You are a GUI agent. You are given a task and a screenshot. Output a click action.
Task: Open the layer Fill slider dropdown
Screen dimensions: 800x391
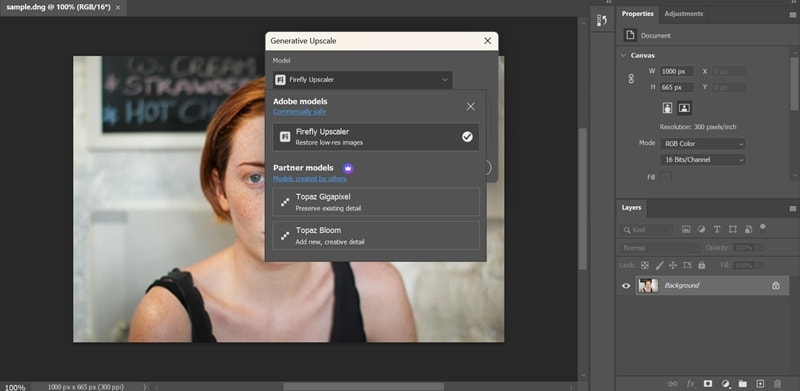tap(760, 265)
